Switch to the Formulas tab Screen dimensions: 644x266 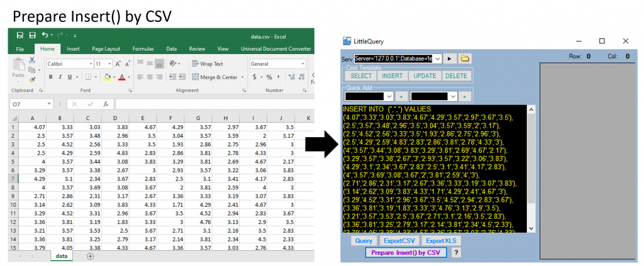[x=143, y=49]
